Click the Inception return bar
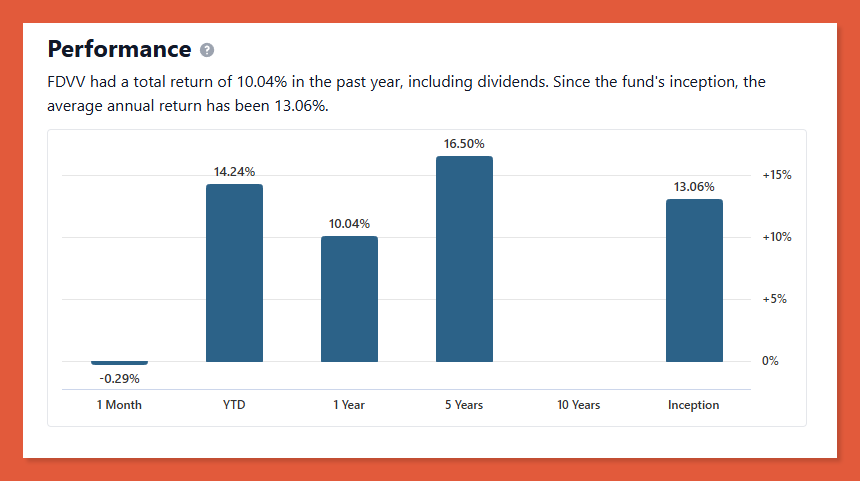The height and width of the screenshot is (481, 860). pyautogui.click(x=694, y=280)
